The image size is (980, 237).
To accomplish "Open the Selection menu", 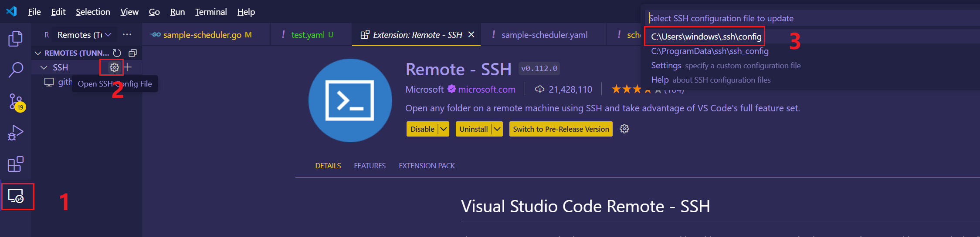I will pos(93,12).
